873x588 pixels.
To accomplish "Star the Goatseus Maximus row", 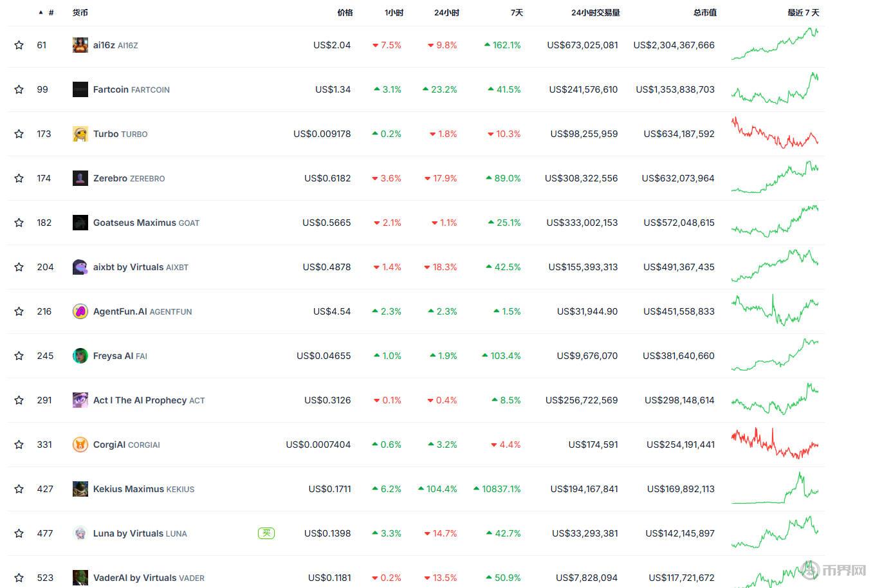I will [x=19, y=223].
